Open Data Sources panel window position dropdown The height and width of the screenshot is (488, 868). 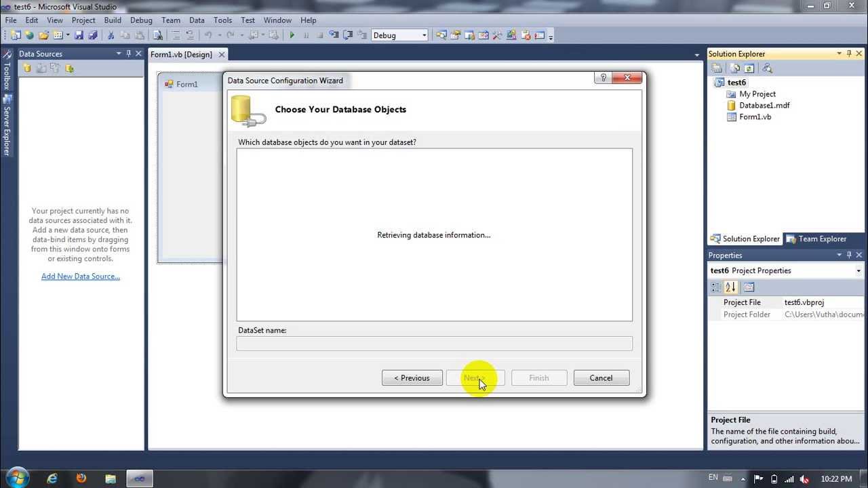[x=119, y=54]
